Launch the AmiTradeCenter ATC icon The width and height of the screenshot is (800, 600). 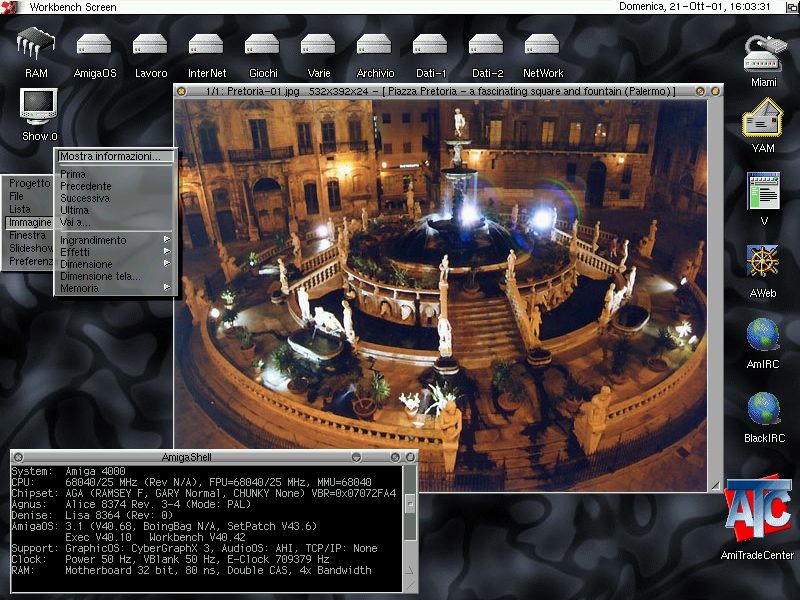click(757, 512)
